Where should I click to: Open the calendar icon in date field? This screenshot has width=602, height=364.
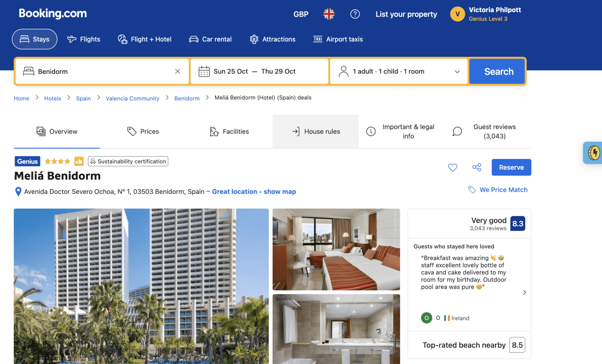(x=204, y=71)
